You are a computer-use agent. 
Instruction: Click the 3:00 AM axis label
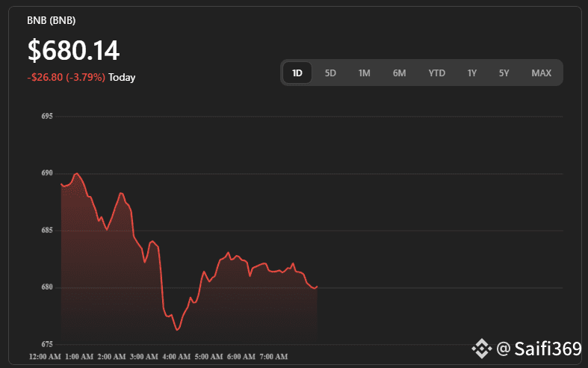[x=144, y=357]
